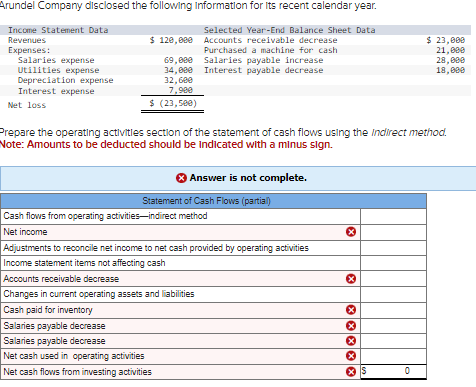
Task: Click the error icon beside Accounts receivable decrease
Action: [351, 279]
